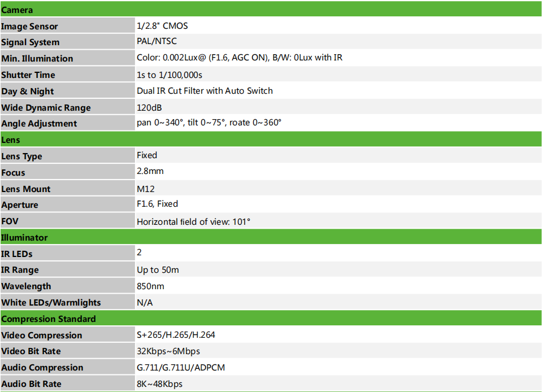Image resolution: width=542 pixels, height=392 pixels.
Task: Select the Lens Type Fixed value
Action: click(147, 155)
